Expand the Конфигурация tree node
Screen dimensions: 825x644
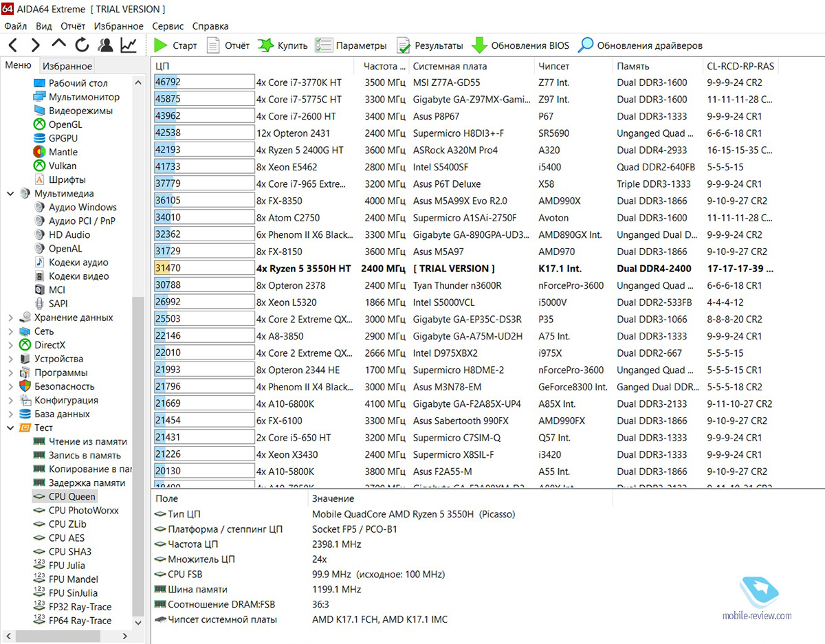coord(10,400)
